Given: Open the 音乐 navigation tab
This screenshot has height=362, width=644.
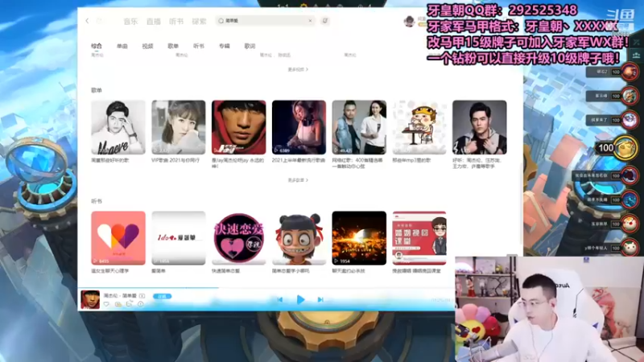Looking at the screenshot, I should point(130,22).
